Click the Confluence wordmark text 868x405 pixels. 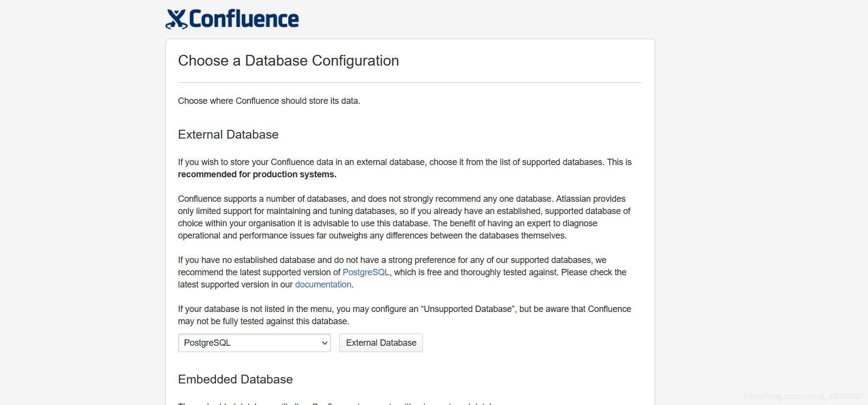tap(244, 19)
